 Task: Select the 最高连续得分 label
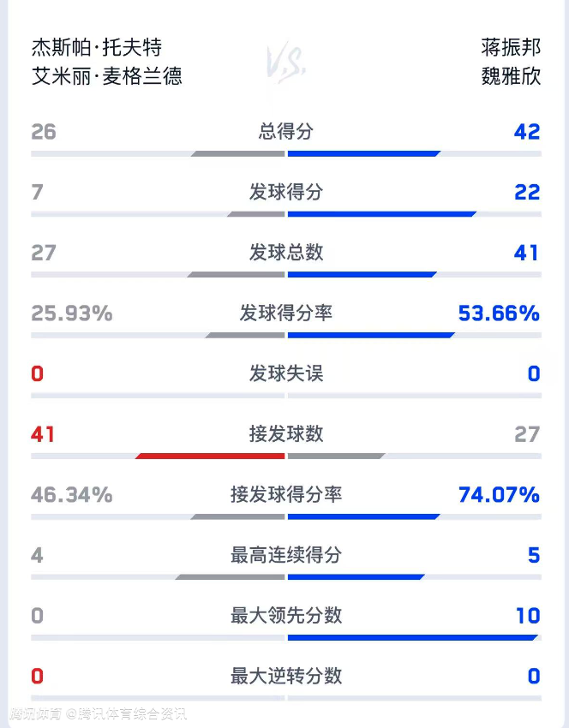(x=286, y=555)
